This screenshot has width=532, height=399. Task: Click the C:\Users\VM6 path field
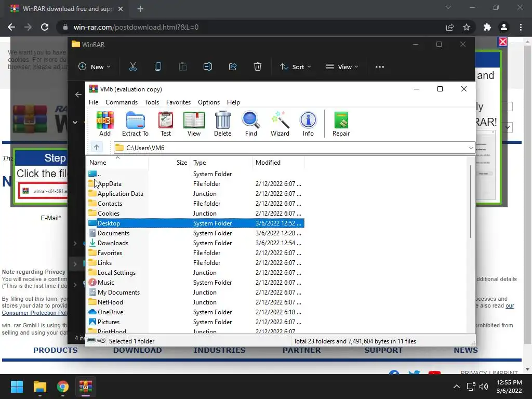point(295,148)
